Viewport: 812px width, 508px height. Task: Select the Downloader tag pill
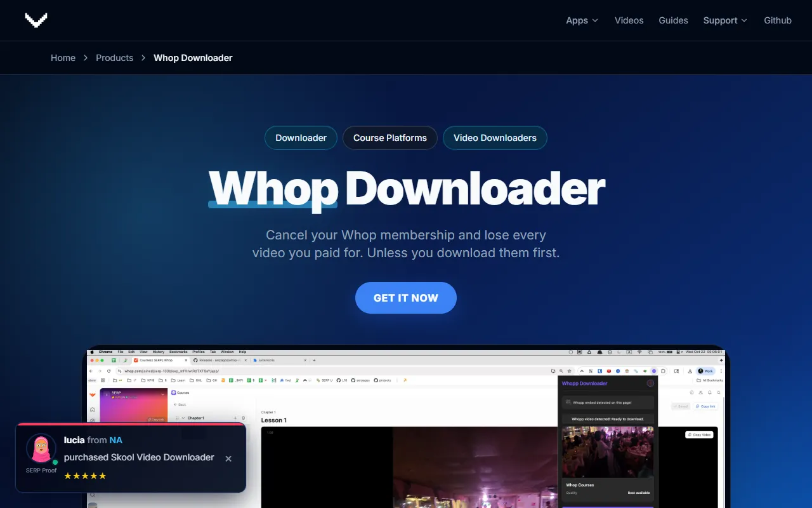point(301,138)
